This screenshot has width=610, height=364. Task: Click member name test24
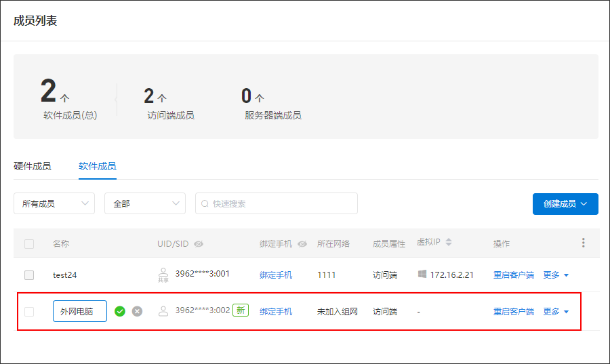point(64,275)
